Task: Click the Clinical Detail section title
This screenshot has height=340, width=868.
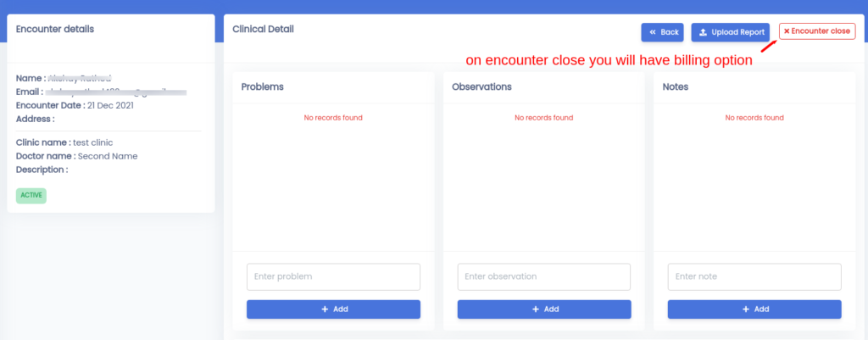Action: point(263,29)
